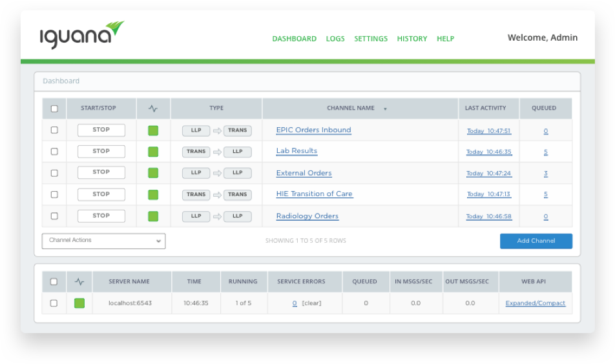Click last activity Today 10:46:35 link
This screenshot has height=364, width=615.
point(488,152)
